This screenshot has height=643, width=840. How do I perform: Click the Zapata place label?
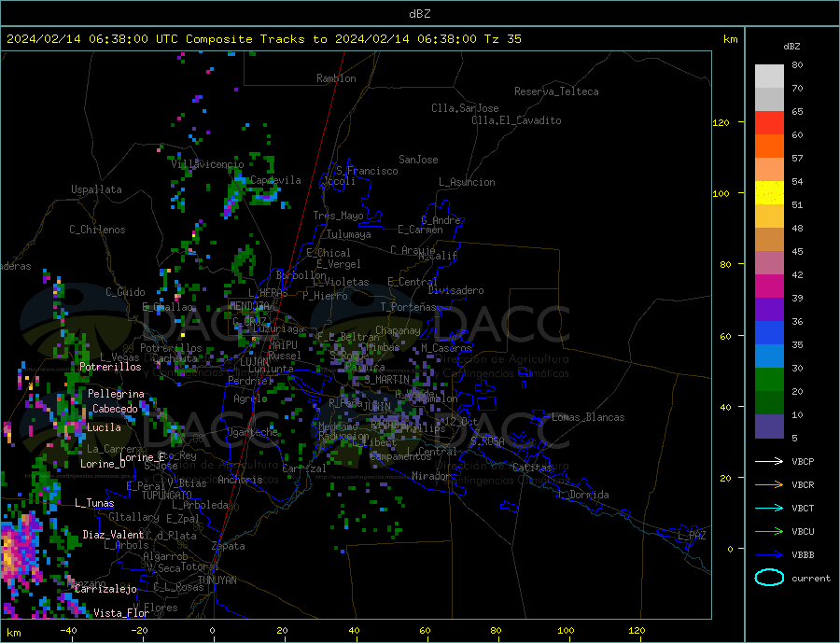(229, 546)
